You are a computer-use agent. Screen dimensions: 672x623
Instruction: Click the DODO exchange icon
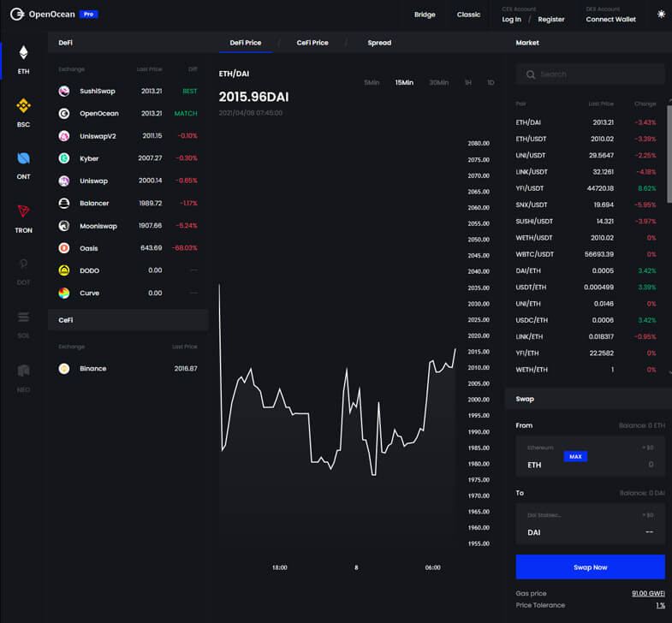[x=64, y=270]
